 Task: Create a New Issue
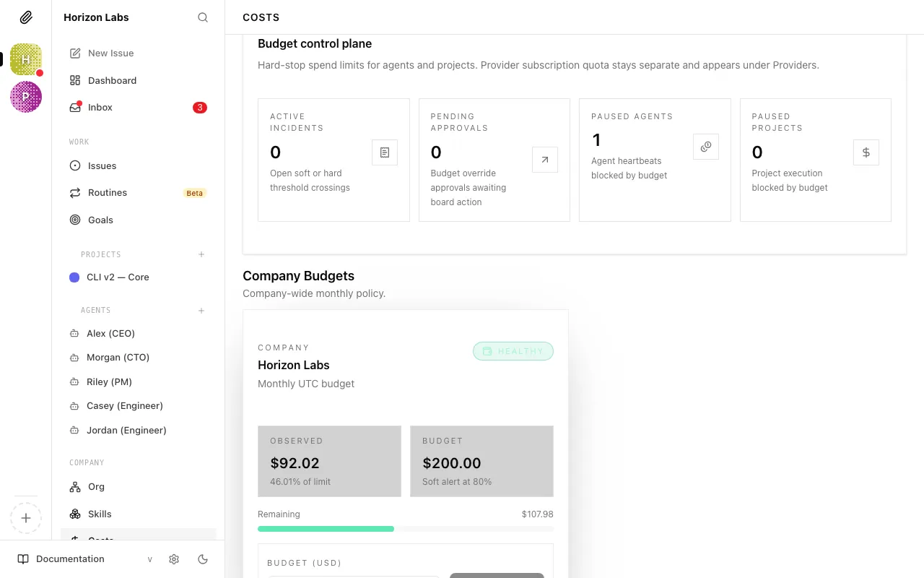(138, 53)
